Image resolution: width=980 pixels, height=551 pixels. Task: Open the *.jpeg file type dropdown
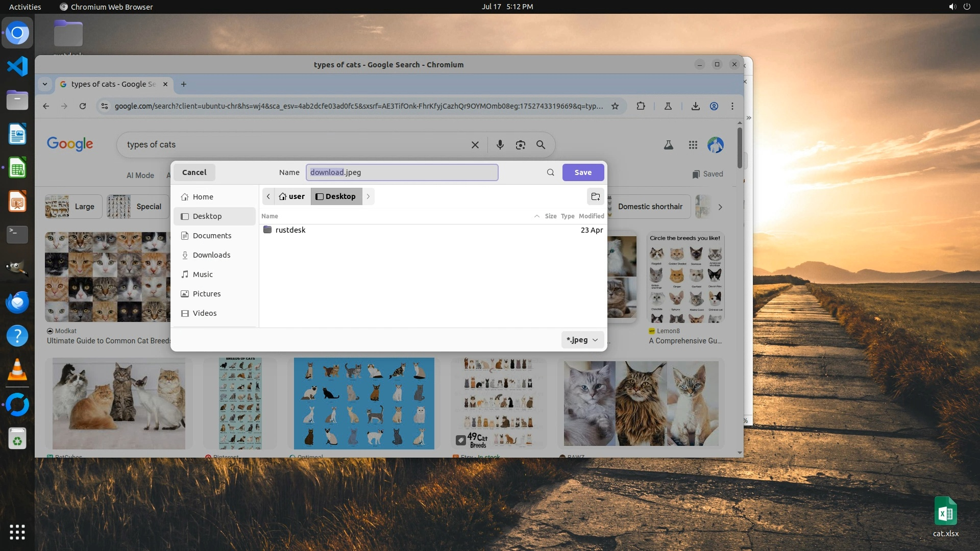pos(582,340)
